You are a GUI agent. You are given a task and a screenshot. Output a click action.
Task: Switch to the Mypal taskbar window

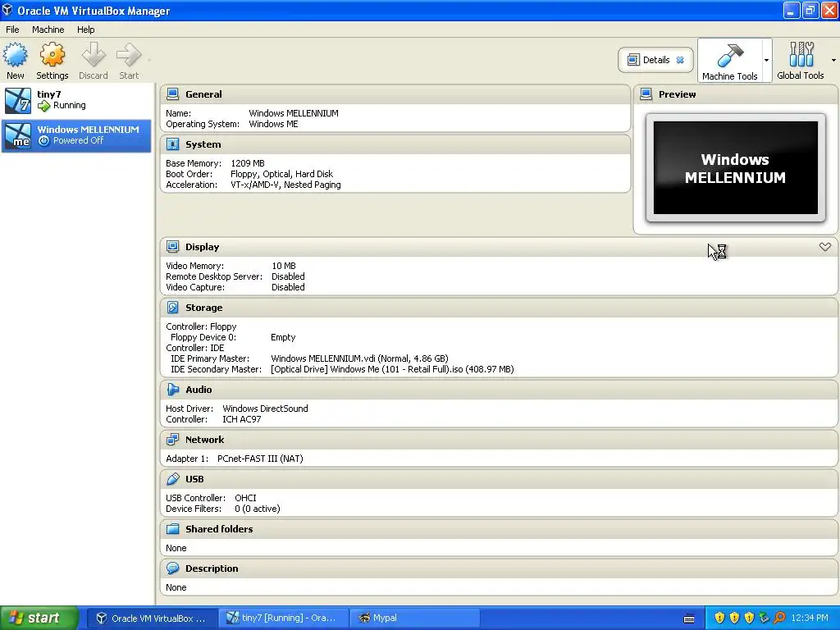point(413,619)
